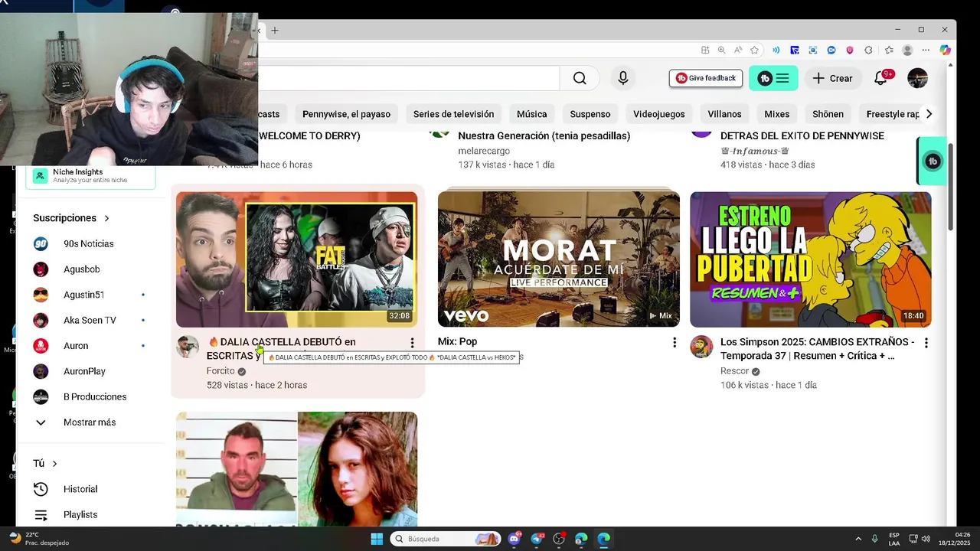Select the Villanos chip
Screen dimensions: 980x551
(x=724, y=114)
